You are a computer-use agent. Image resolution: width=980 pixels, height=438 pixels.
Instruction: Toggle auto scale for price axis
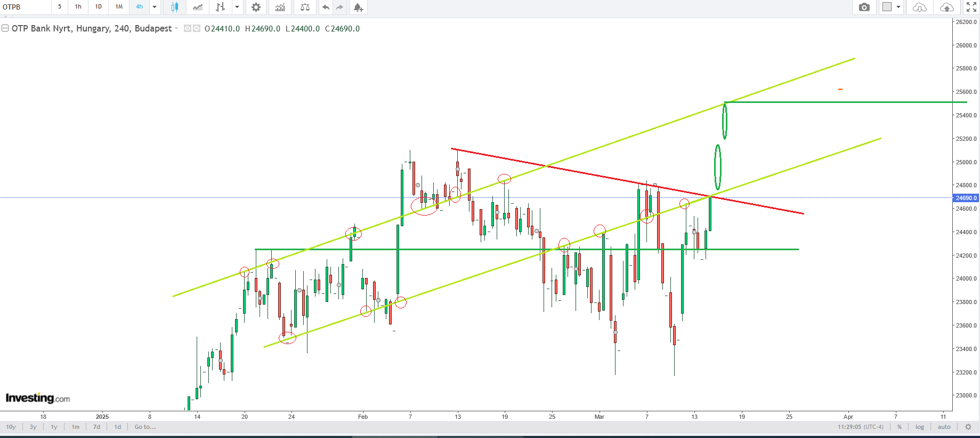pyautogui.click(x=944, y=427)
